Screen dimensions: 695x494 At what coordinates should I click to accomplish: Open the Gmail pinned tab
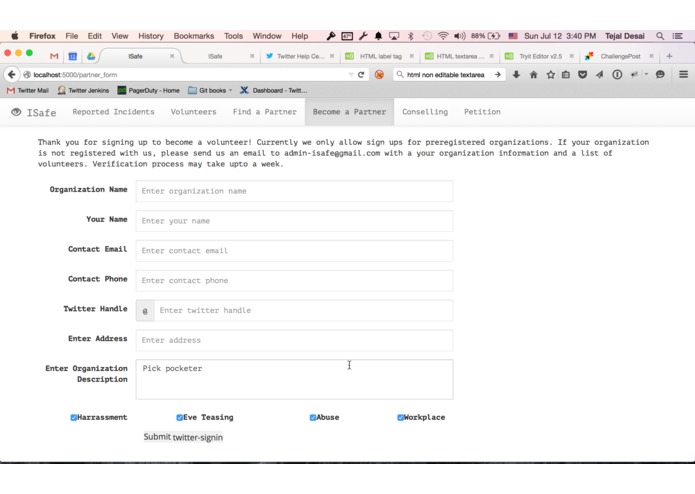tap(54, 56)
